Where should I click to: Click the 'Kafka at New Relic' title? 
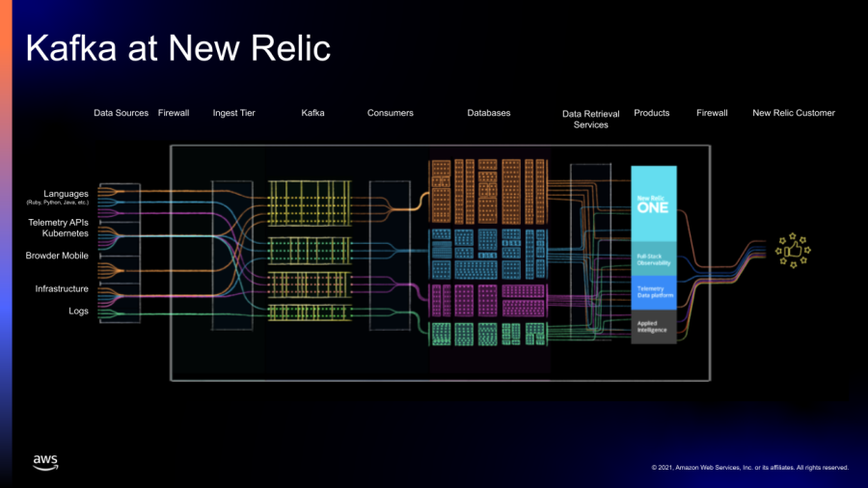178,48
